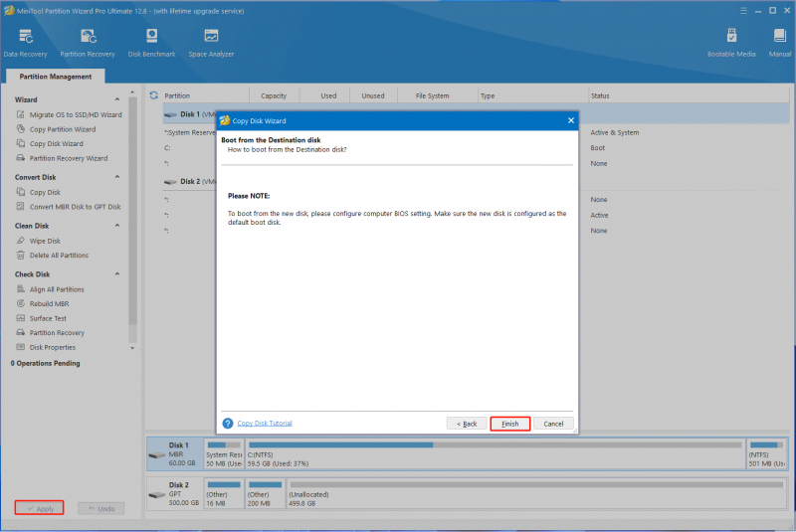Select the Partition Management tab
Screen dimensions: 796x532
tap(56, 77)
